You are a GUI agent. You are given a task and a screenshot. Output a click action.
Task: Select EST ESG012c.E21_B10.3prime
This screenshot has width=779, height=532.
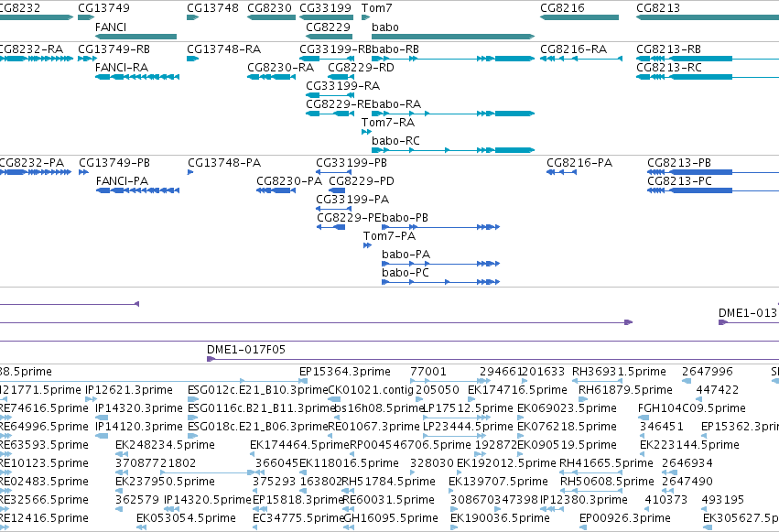[258, 390]
